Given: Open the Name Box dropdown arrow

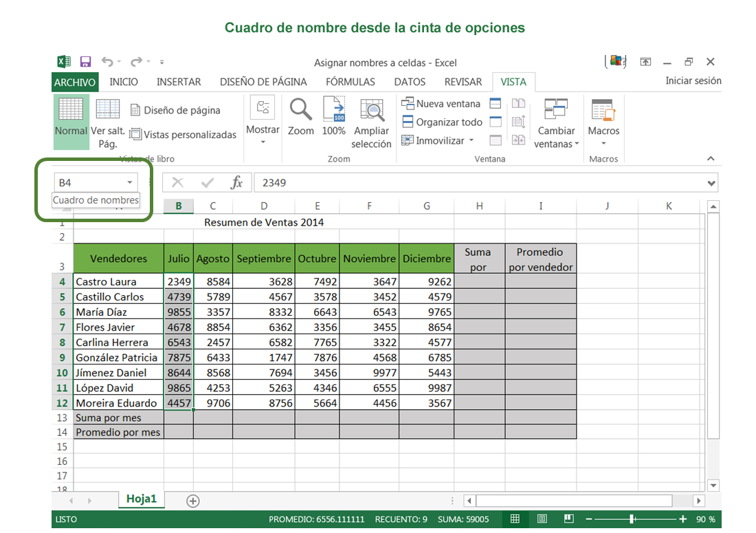Looking at the screenshot, I should 130,182.
